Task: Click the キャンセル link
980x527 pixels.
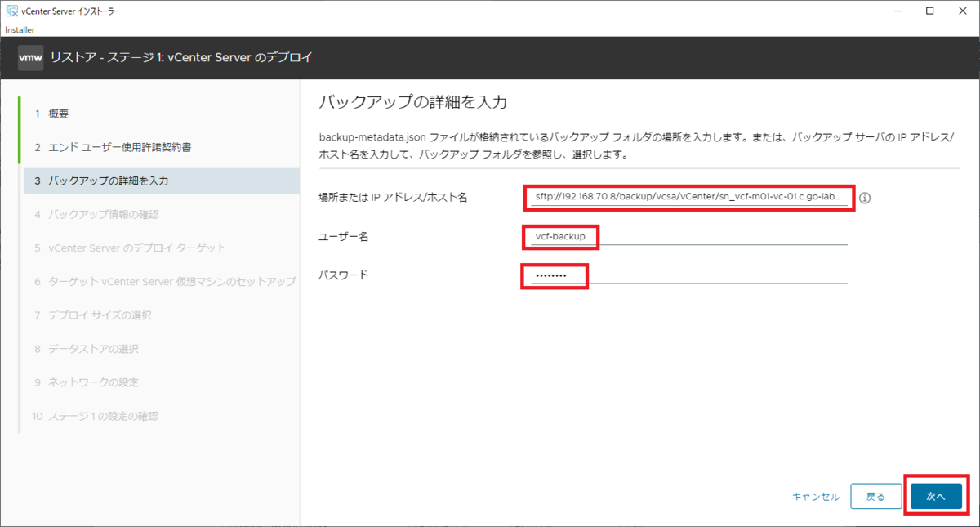Action: pos(815,497)
